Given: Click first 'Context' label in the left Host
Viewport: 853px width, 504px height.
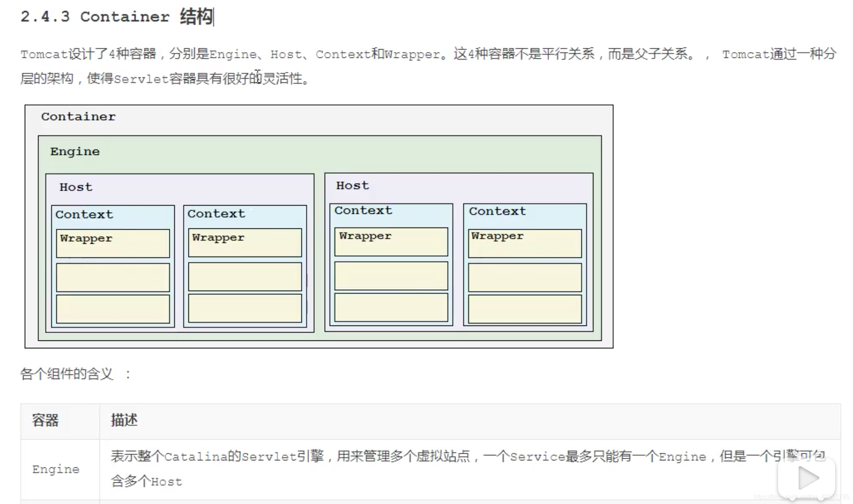Looking at the screenshot, I should tap(84, 215).
